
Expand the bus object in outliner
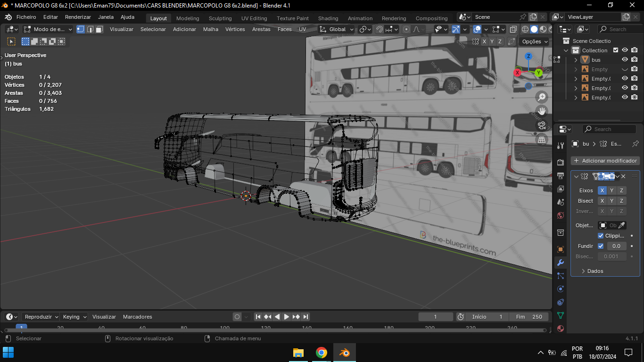coord(576,60)
